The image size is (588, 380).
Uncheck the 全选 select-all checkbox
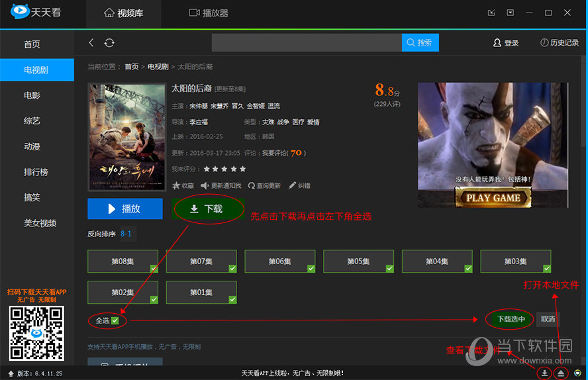click(x=115, y=320)
